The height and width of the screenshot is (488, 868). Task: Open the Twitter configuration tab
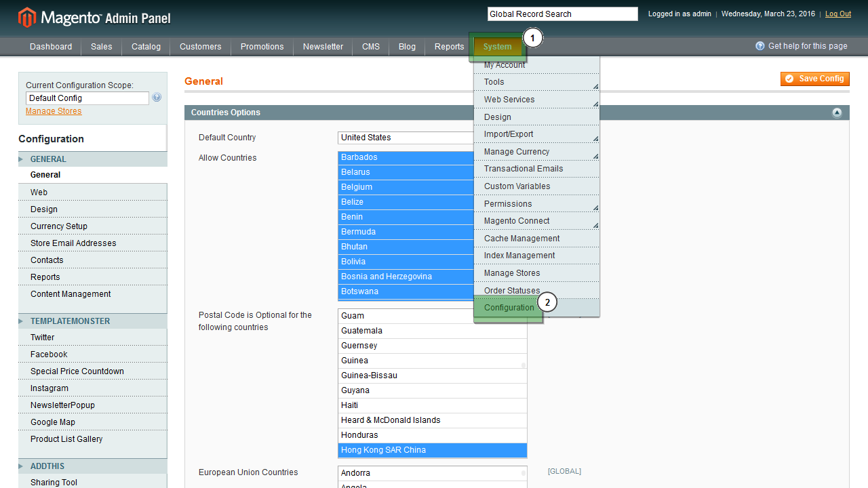point(93,338)
